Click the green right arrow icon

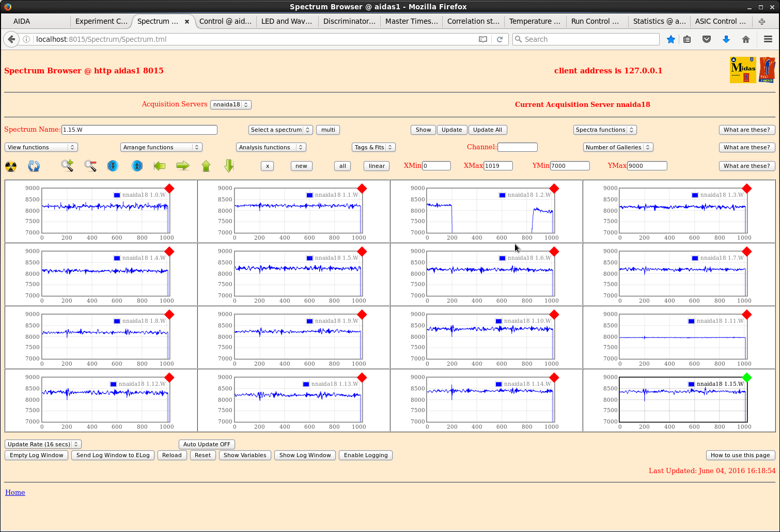tap(183, 166)
